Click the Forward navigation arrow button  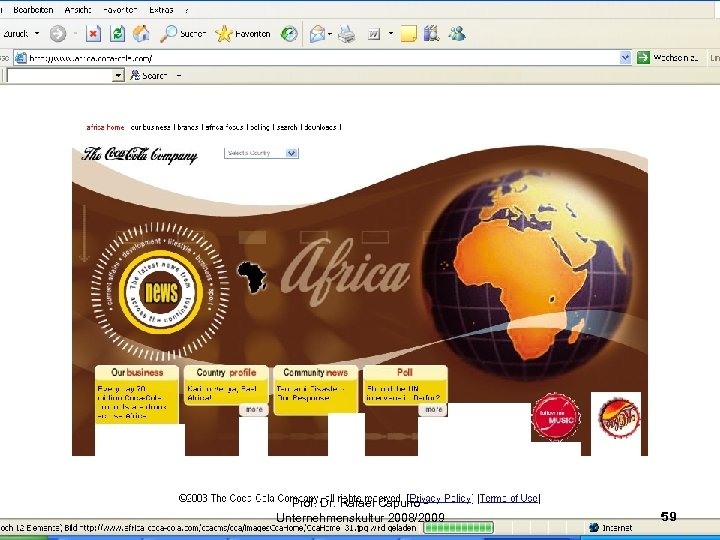pos(58,34)
